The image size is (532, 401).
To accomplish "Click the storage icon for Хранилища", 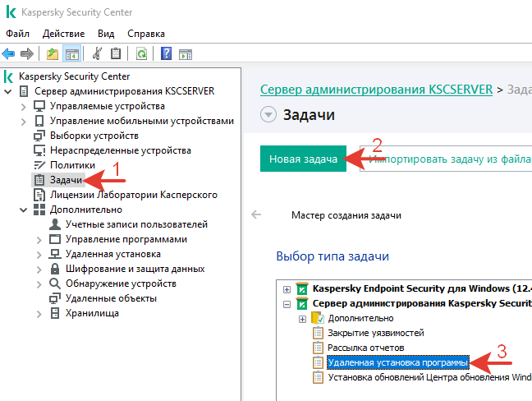I will [55, 313].
